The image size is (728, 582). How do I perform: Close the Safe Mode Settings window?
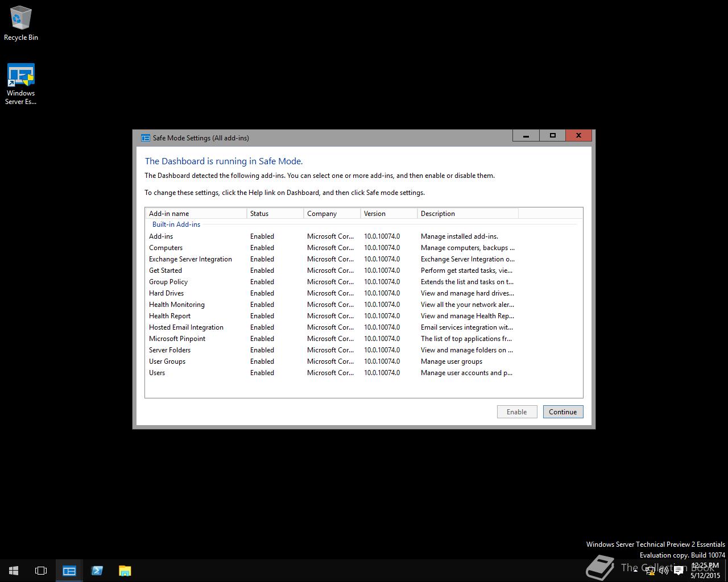coord(578,135)
